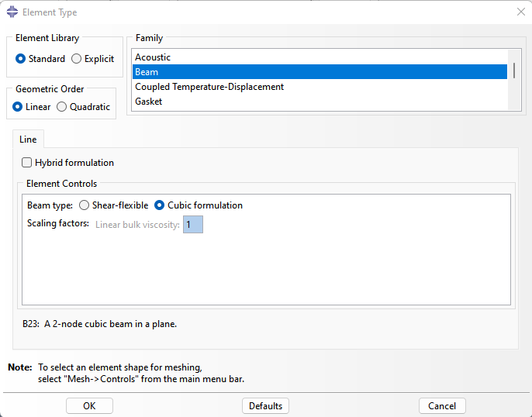Click the Abaqus icon in title bar
This screenshot has height=417, width=532.
pos(12,12)
